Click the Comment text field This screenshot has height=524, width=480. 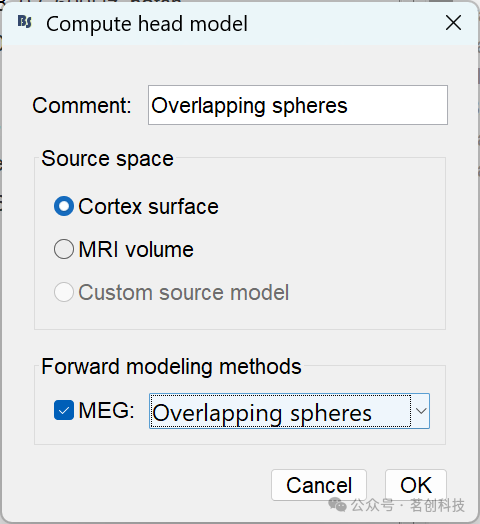(298, 105)
